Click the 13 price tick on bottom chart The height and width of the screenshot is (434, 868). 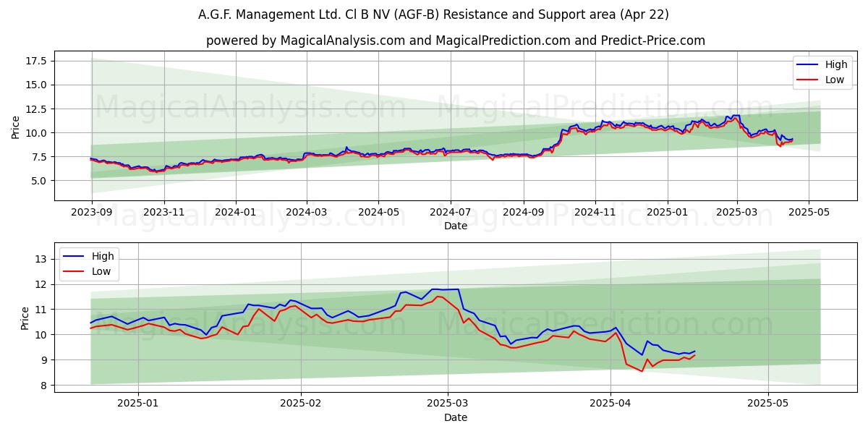[x=41, y=259]
